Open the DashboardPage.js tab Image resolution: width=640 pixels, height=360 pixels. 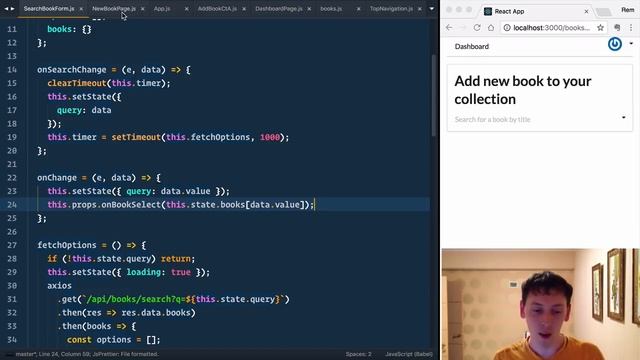click(279, 9)
